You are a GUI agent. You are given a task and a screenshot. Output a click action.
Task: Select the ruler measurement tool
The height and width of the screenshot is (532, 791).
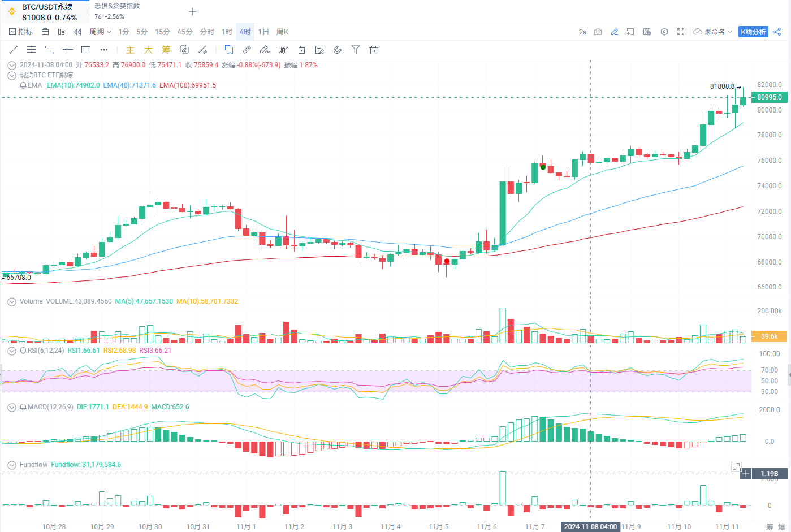(x=247, y=50)
